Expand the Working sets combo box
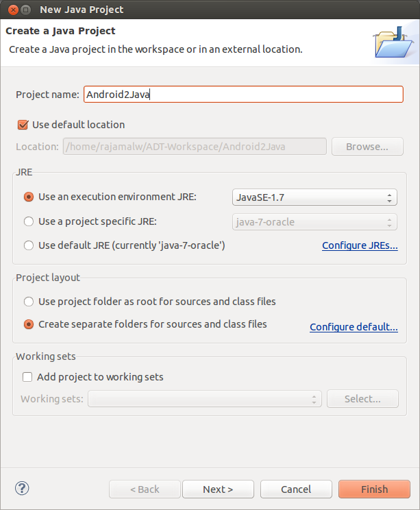420x510 pixels. (205, 399)
